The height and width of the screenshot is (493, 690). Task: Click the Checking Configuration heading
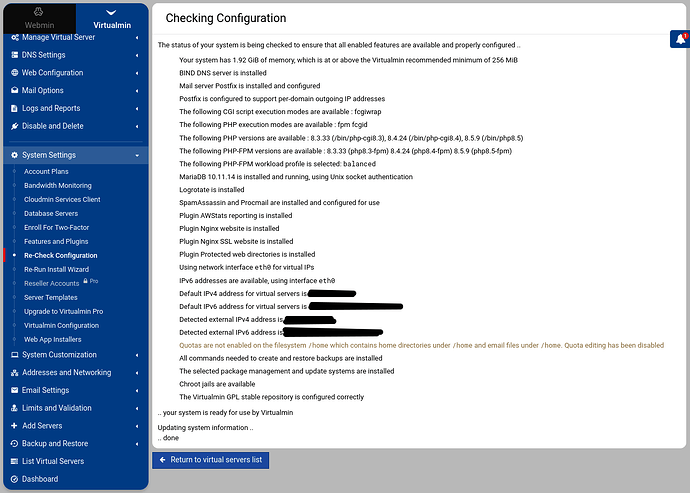(x=226, y=18)
